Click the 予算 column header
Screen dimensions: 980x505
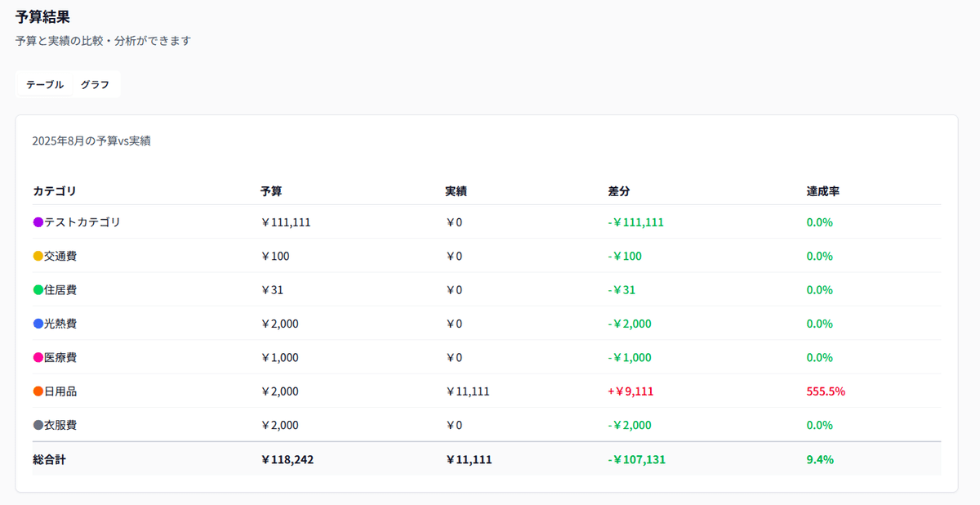[x=271, y=191]
